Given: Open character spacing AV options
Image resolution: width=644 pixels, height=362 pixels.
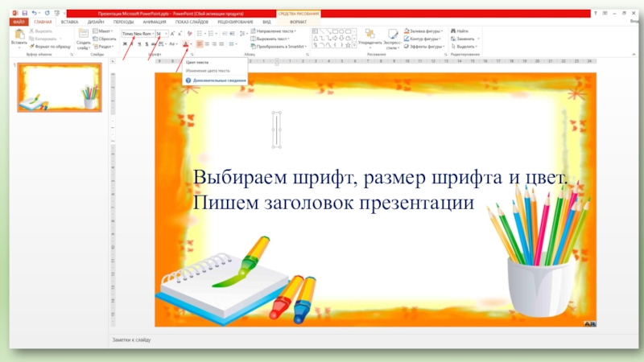Looking at the screenshot, I should [162, 44].
